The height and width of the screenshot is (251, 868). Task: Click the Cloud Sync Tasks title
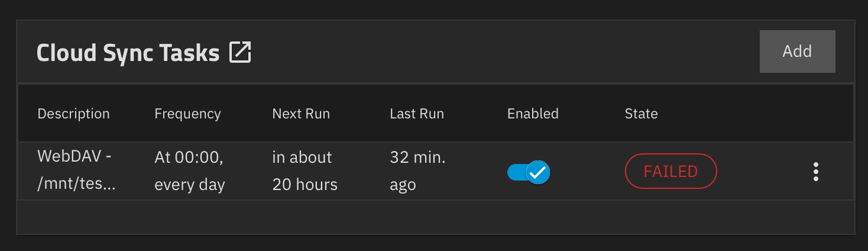(x=128, y=53)
